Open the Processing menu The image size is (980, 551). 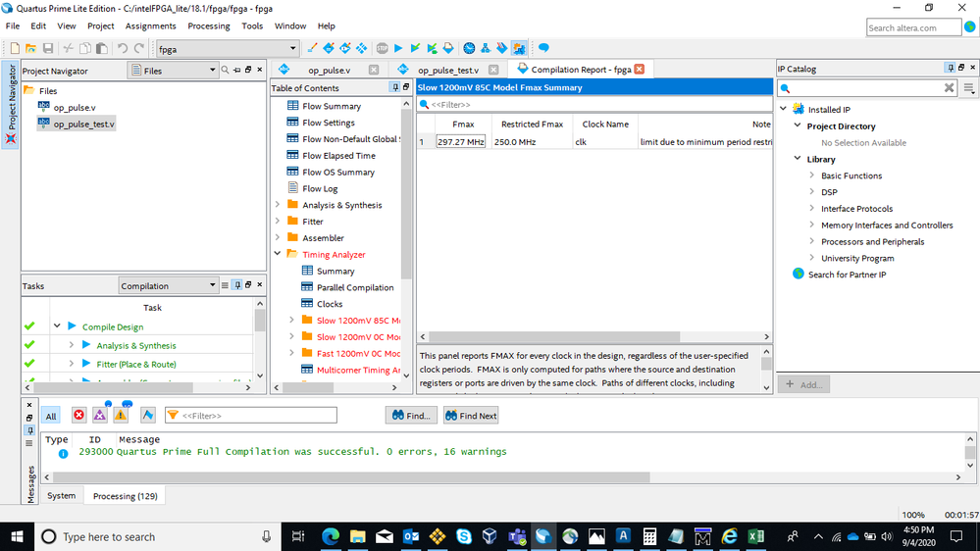click(208, 25)
